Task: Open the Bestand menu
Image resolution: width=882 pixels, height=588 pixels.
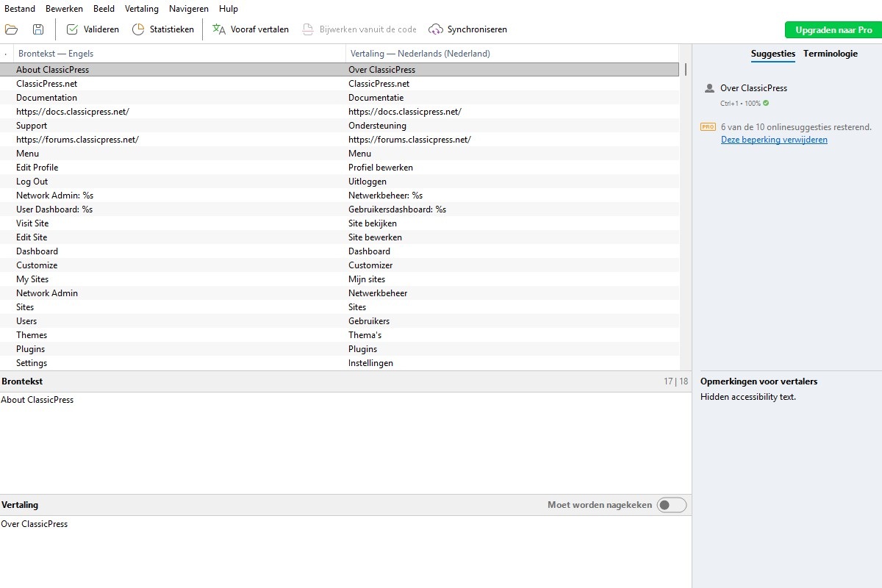Action: 20,9
